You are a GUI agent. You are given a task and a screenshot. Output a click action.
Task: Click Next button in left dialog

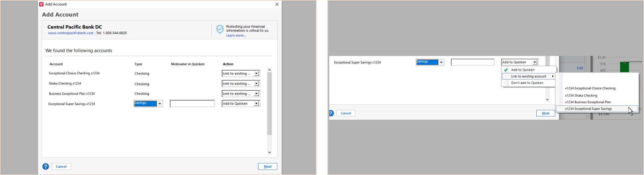[268, 167]
